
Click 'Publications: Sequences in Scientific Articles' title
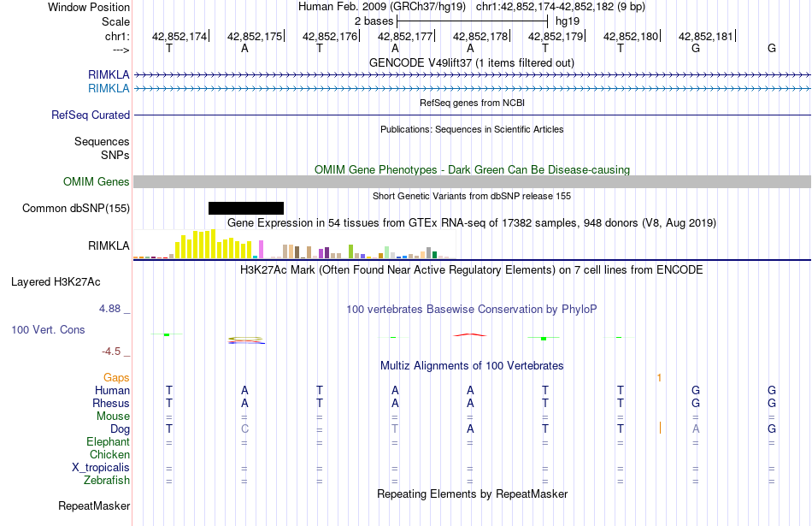[472, 129]
